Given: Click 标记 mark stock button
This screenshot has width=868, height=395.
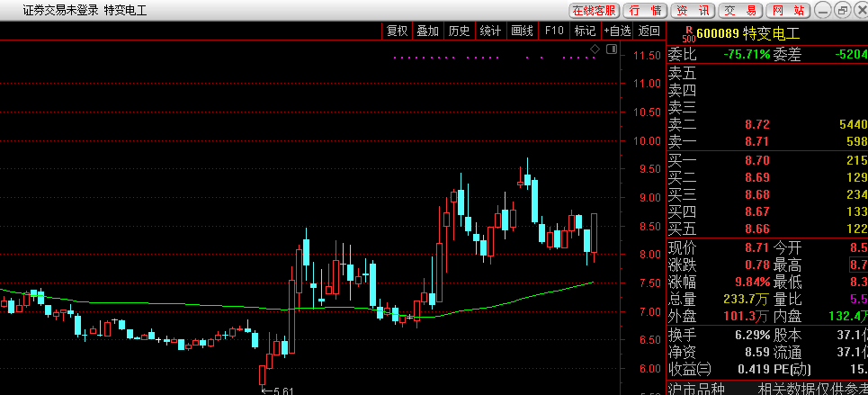Looking at the screenshot, I should point(586,31).
